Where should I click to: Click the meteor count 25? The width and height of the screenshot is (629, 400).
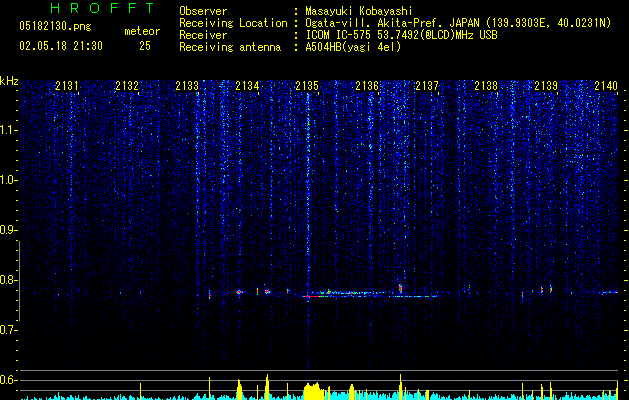tap(145, 46)
